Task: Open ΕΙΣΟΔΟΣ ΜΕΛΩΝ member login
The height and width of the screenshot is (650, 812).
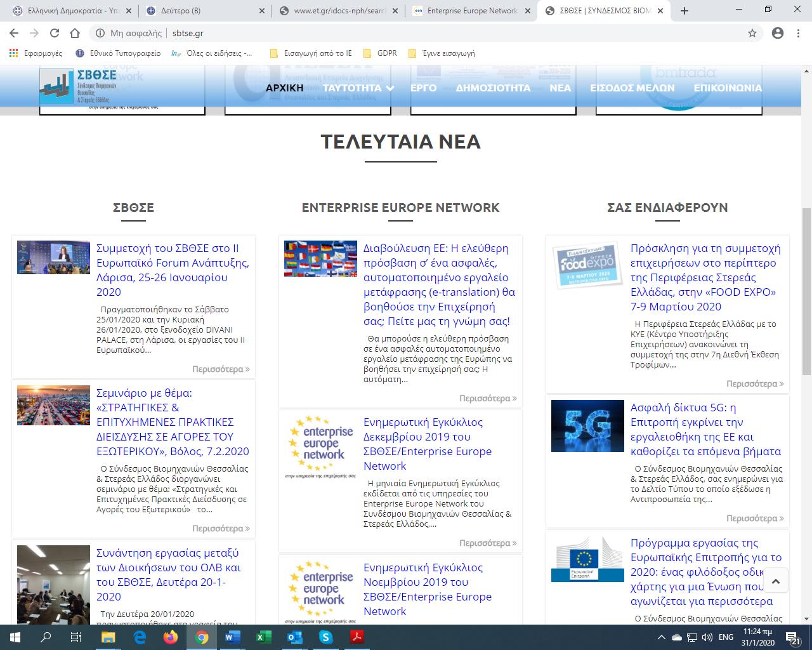Action: pos(632,88)
